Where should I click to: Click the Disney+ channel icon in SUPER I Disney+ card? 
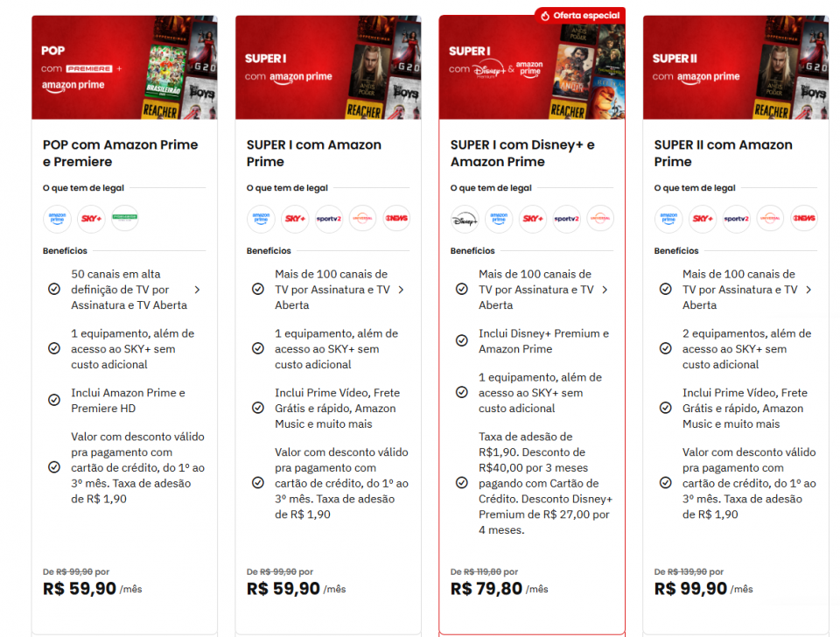click(x=465, y=219)
